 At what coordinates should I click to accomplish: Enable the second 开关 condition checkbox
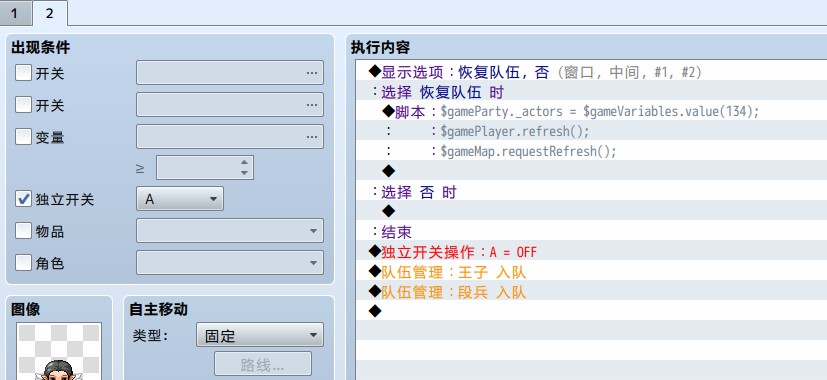23,104
